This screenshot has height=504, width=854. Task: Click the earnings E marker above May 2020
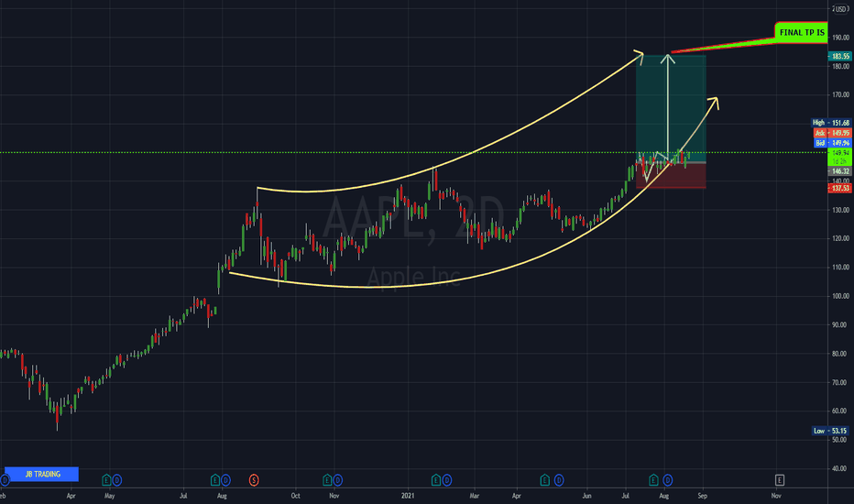coord(106,480)
